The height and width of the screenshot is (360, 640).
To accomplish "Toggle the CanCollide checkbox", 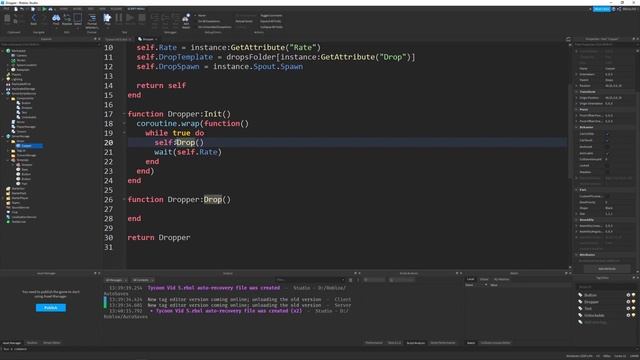I will [607, 134].
